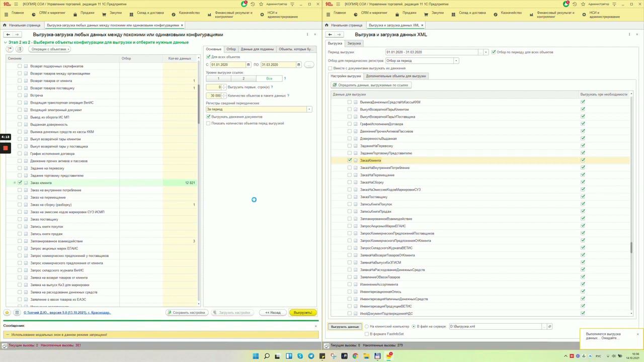Click back arrow in XML export form
The height and width of the screenshot is (362, 644).
[x=330, y=35]
